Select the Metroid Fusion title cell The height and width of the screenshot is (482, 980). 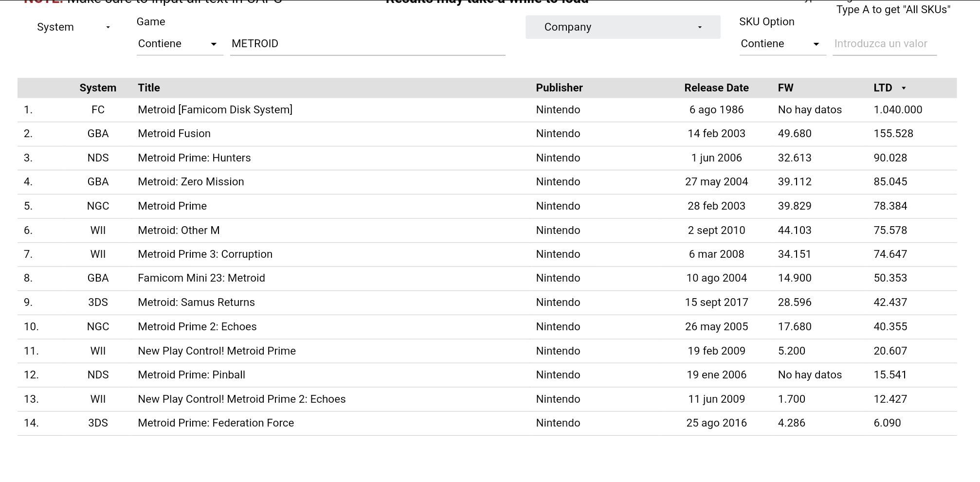click(174, 134)
